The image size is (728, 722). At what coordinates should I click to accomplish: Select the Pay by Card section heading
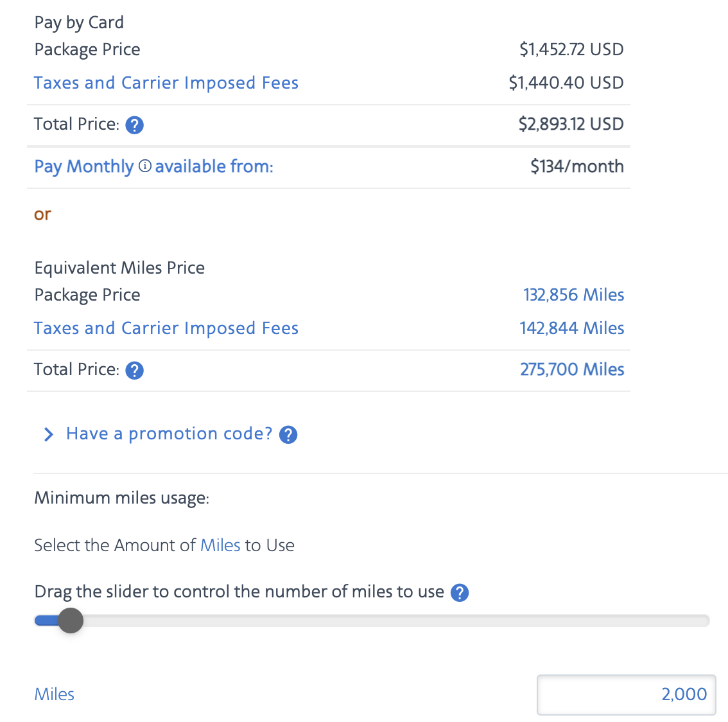(x=78, y=22)
